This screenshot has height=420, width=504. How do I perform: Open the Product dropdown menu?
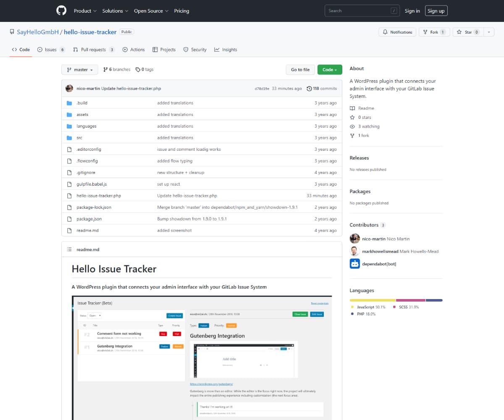click(x=85, y=11)
